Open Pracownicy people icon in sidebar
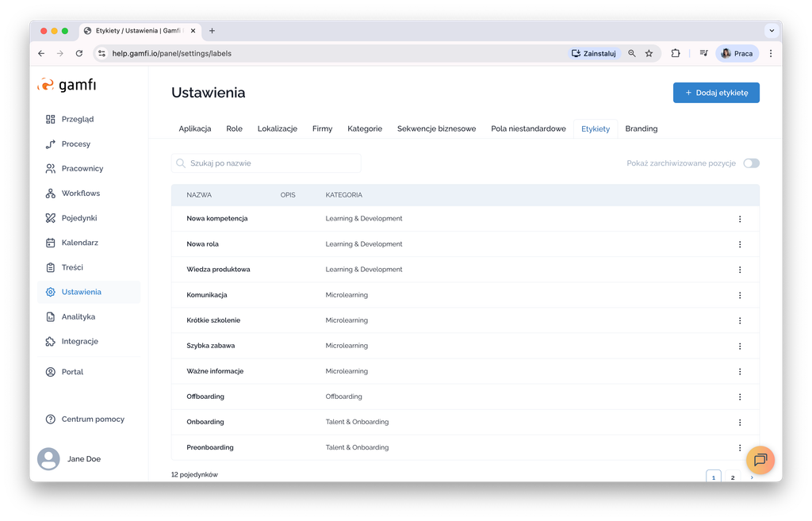Image resolution: width=812 pixels, height=521 pixels. [51, 168]
